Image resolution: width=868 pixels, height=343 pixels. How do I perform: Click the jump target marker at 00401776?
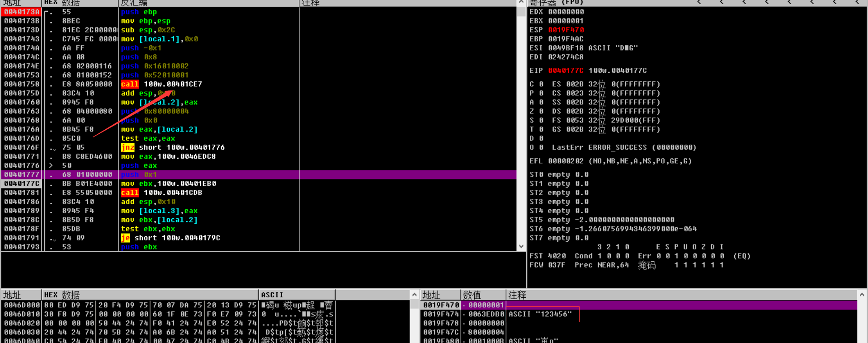tap(51, 165)
